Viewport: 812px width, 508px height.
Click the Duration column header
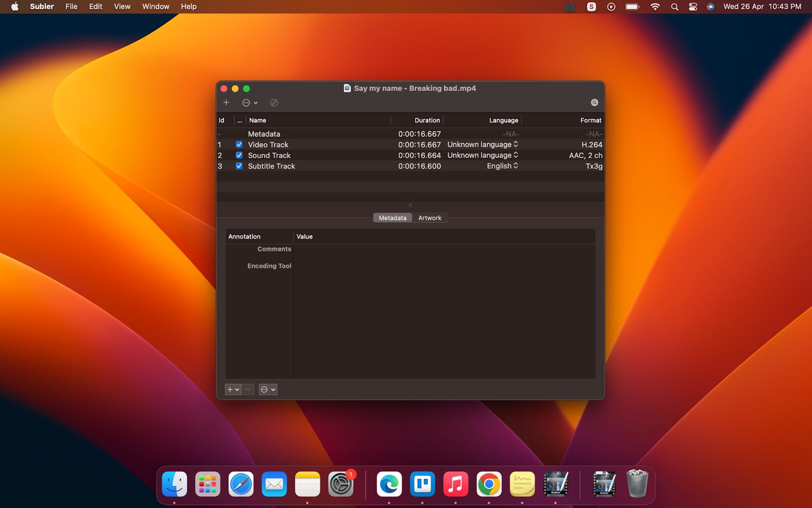(x=417, y=120)
